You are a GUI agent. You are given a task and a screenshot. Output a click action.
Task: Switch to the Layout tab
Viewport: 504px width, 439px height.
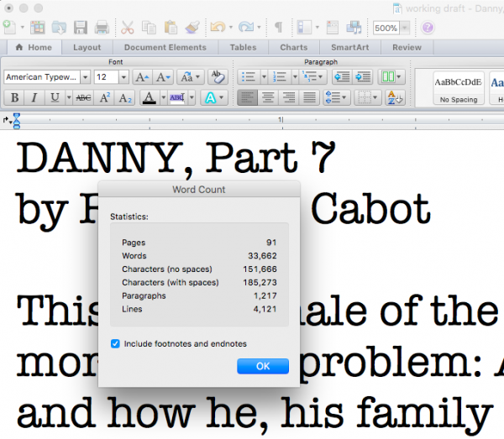click(x=87, y=48)
